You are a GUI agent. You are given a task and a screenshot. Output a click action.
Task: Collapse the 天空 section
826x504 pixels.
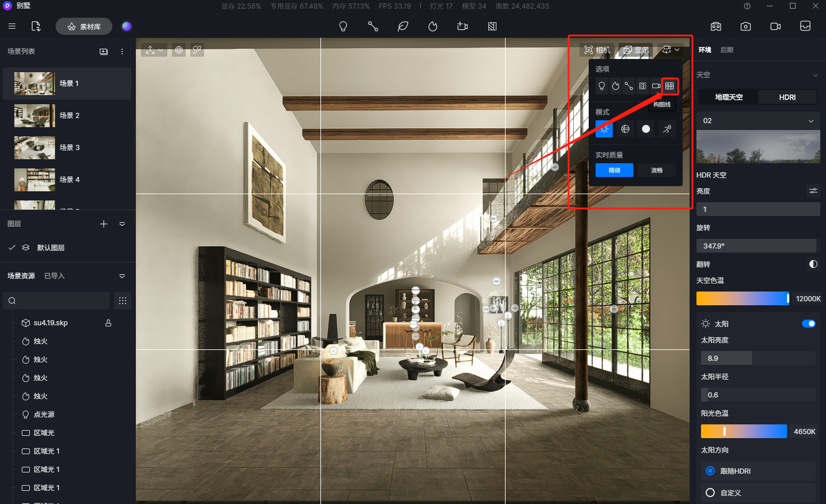click(x=815, y=75)
